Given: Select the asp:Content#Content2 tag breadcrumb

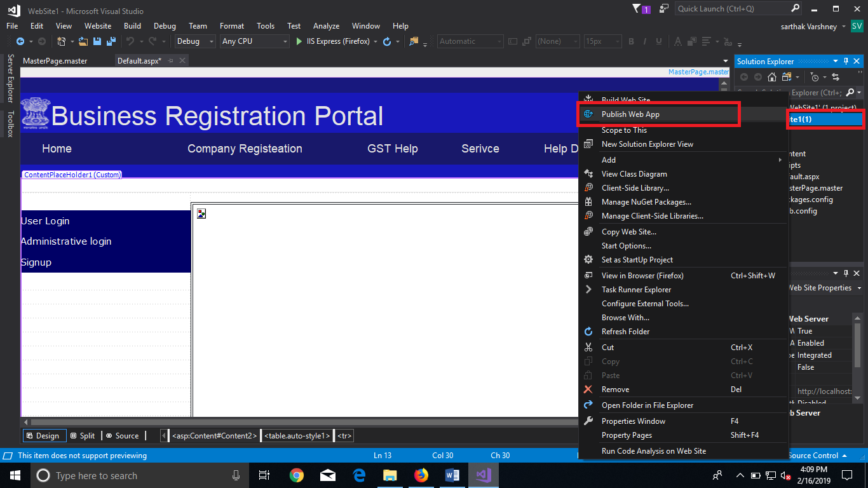Looking at the screenshot, I should click(215, 436).
